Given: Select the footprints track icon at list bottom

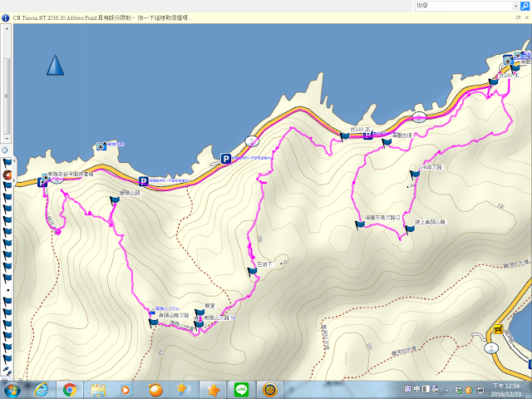Looking at the screenshot, I should [x=7, y=371].
